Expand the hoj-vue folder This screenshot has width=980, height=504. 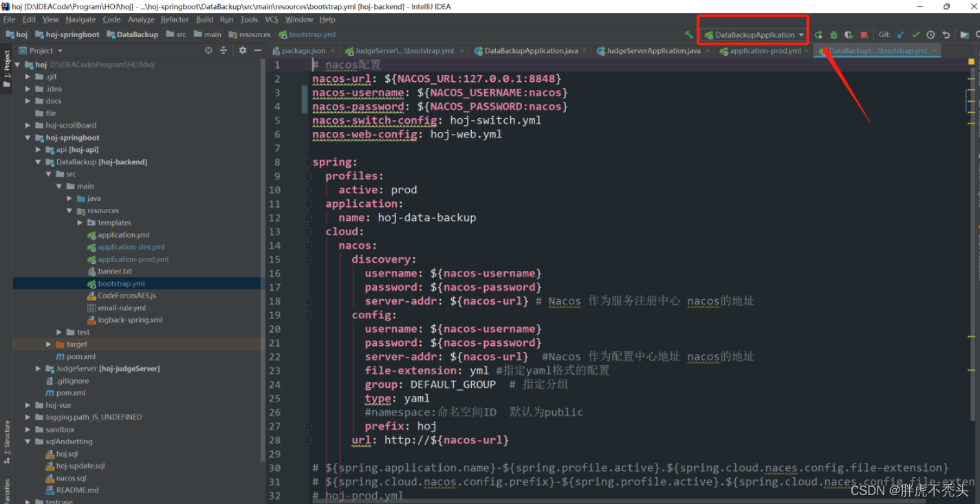point(28,405)
